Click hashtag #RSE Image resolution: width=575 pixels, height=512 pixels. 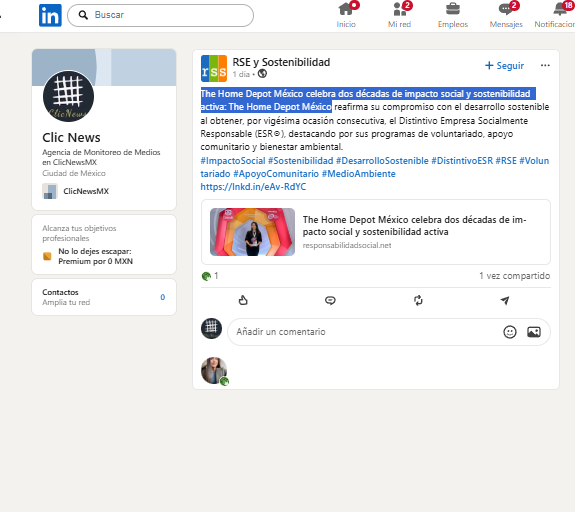point(506,161)
